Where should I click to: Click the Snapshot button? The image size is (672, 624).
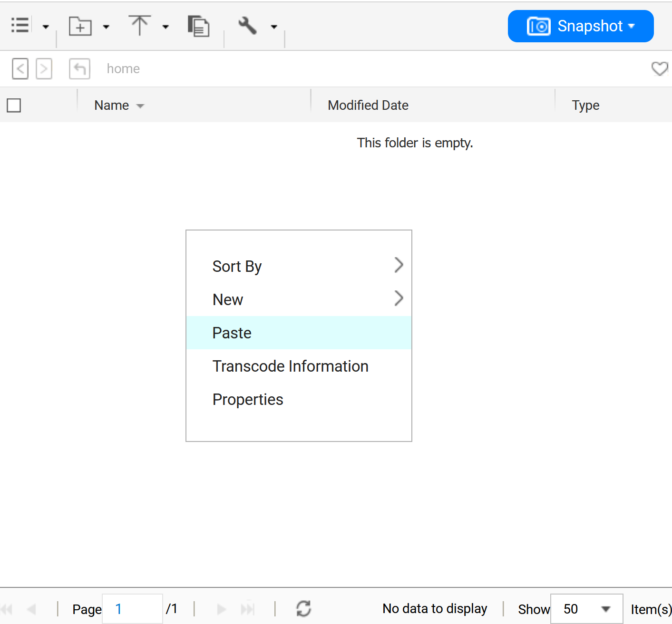coord(581,26)
